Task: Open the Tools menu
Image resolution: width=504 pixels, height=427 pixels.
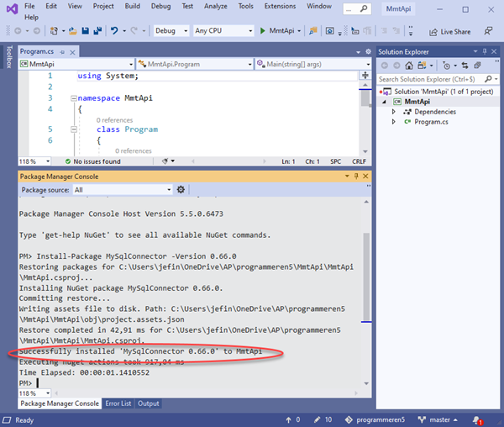Action: coord(246,6)
